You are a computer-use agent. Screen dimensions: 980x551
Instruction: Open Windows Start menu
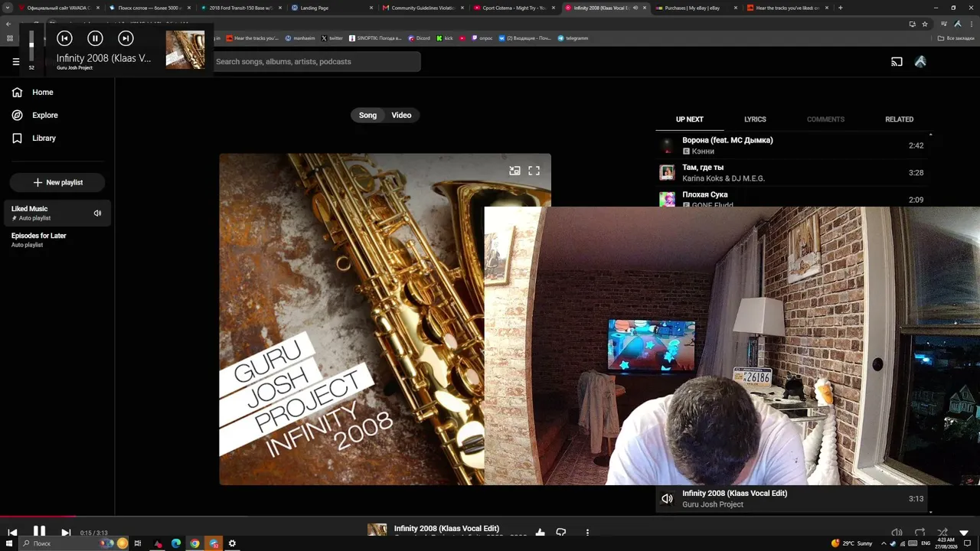[x=8, y=543]
